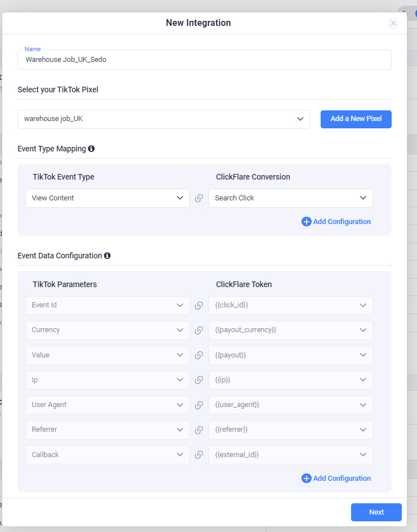The height and width of the screenshot is (532, 417).
Task: Click link icon in the Event Id row
Action: [199, 305]
